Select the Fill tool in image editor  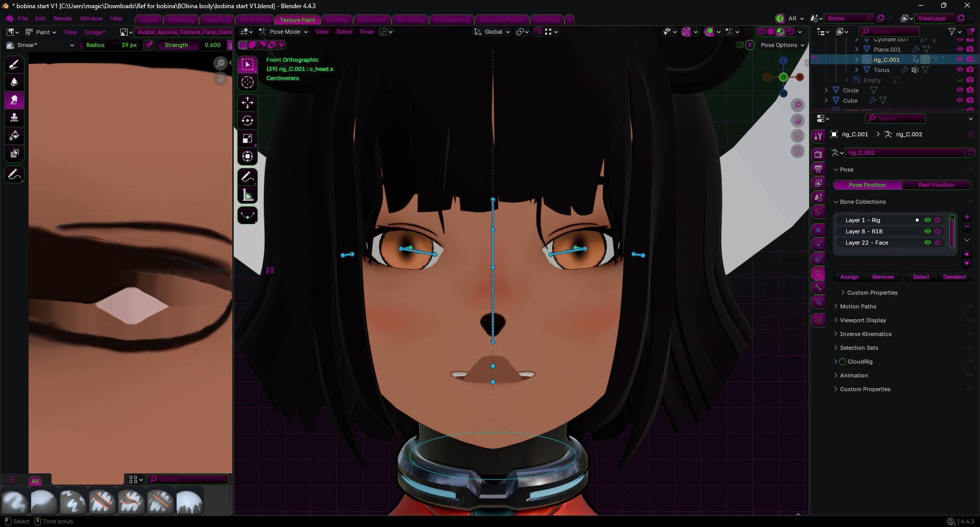(14, 135)
